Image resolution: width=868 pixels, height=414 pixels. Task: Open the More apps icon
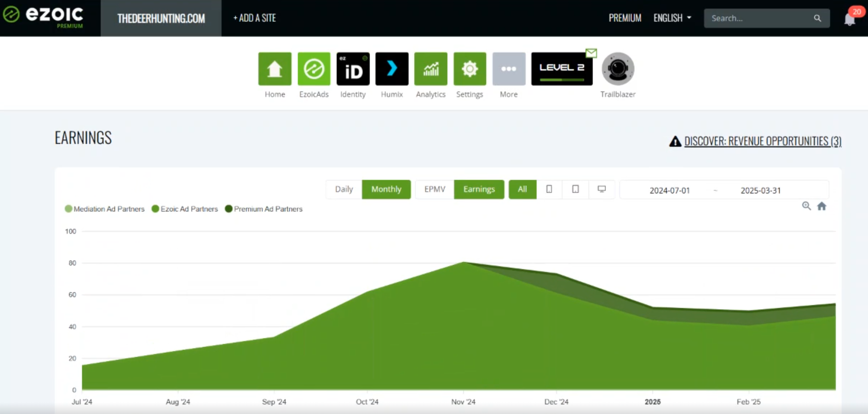(x=509, y=69)
